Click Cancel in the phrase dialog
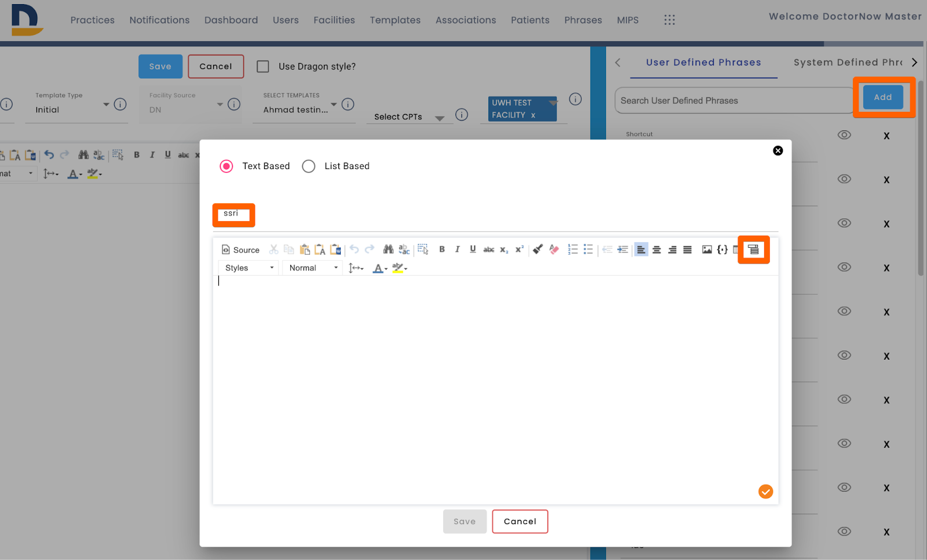Viewport: 927px width, 560px height. 520,521
